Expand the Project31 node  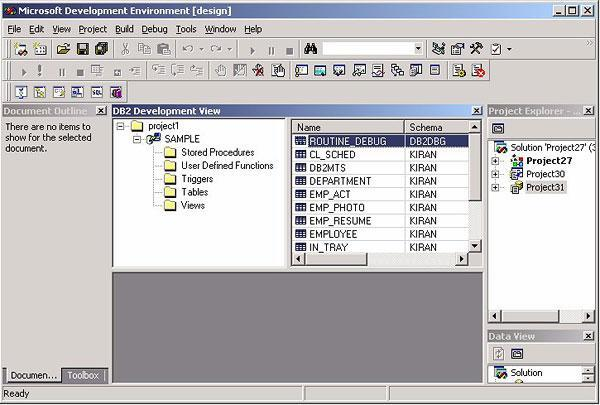point(495,188)
